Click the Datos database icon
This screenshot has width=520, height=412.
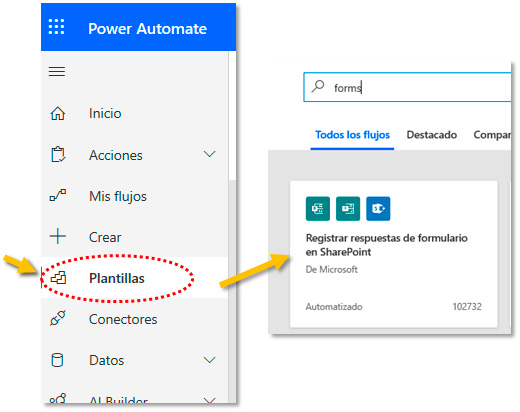point(57,360)
